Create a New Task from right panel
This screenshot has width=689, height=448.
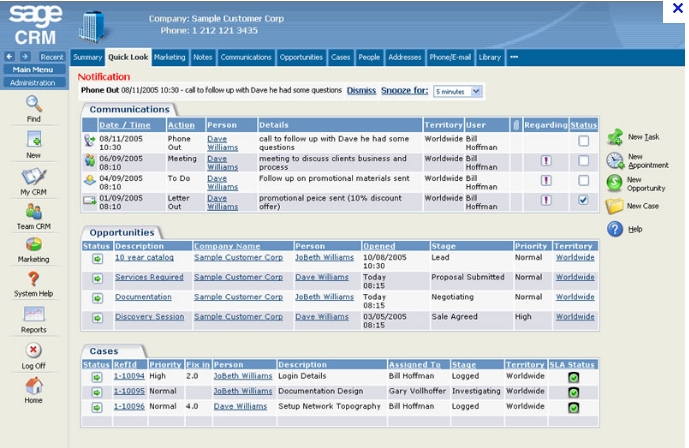coord(616,136)
